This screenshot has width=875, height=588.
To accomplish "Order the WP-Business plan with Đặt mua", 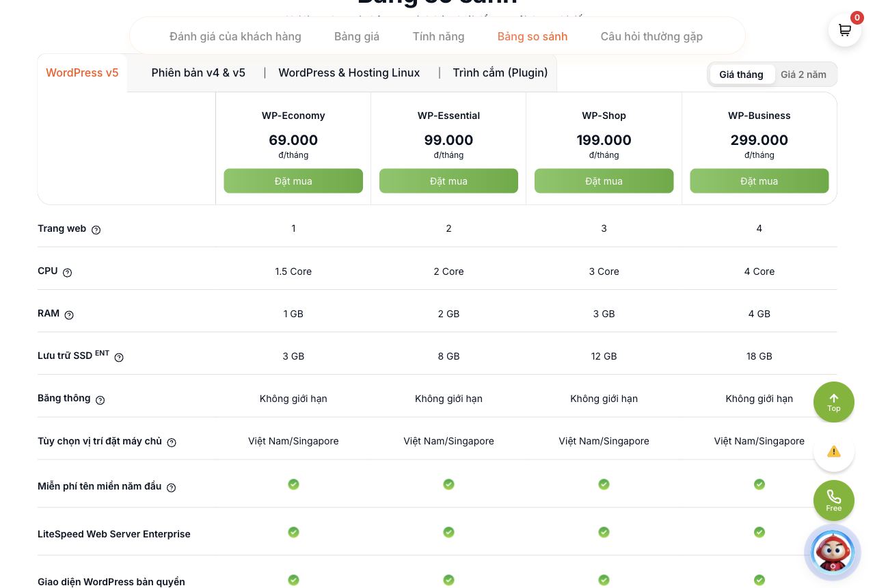I will 759,181.
